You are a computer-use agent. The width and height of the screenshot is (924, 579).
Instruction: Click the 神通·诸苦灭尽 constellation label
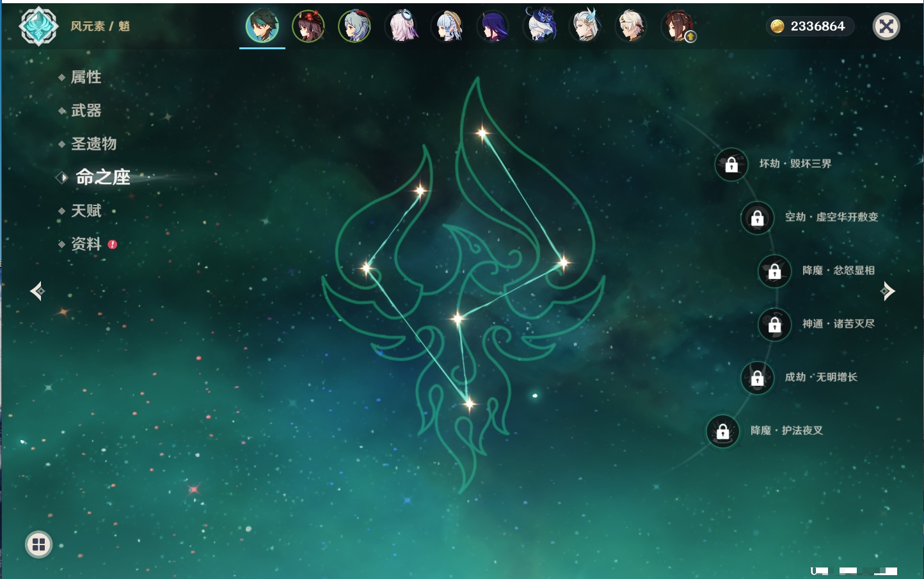point(838,324)
